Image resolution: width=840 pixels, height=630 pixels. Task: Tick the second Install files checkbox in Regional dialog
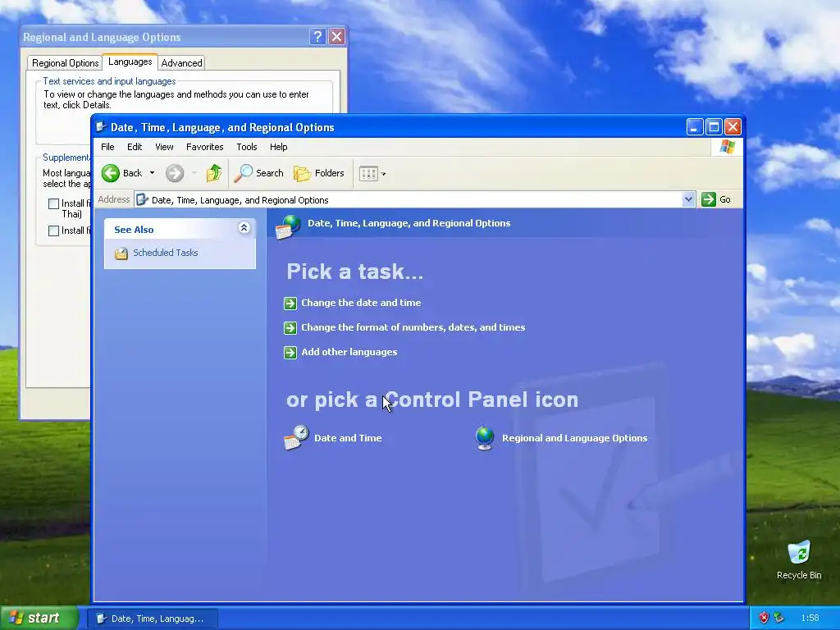point(53,231)
